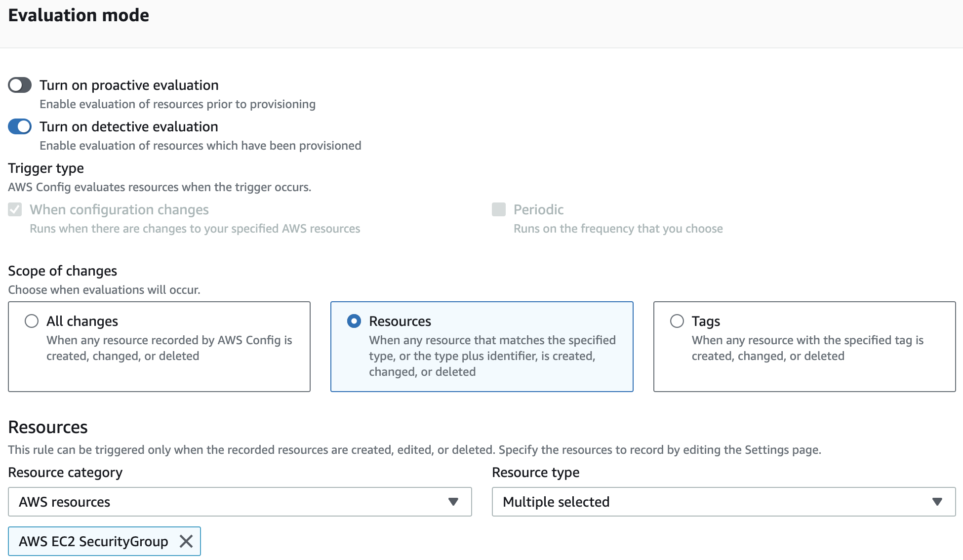Click the When configuration changes checkmark icon
963x560 pixels.
tap(14, 209)
